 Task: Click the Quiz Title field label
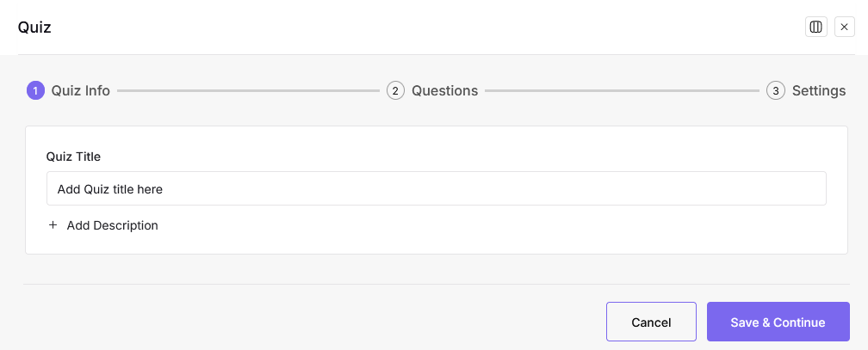73,157
